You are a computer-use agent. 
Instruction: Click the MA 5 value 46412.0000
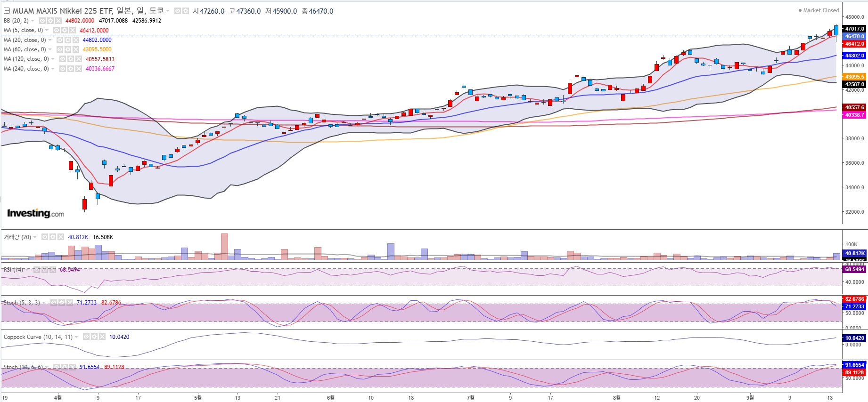94,30
